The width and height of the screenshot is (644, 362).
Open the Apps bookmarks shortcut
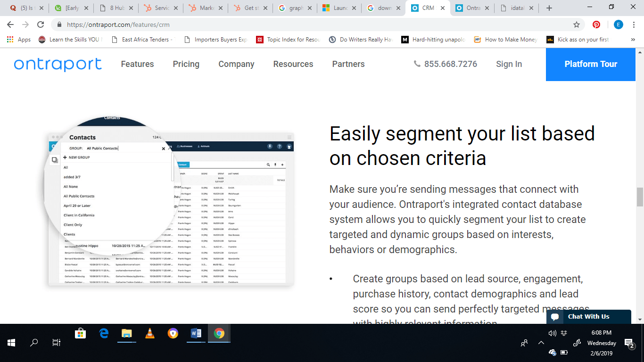[x=19, y=40]
